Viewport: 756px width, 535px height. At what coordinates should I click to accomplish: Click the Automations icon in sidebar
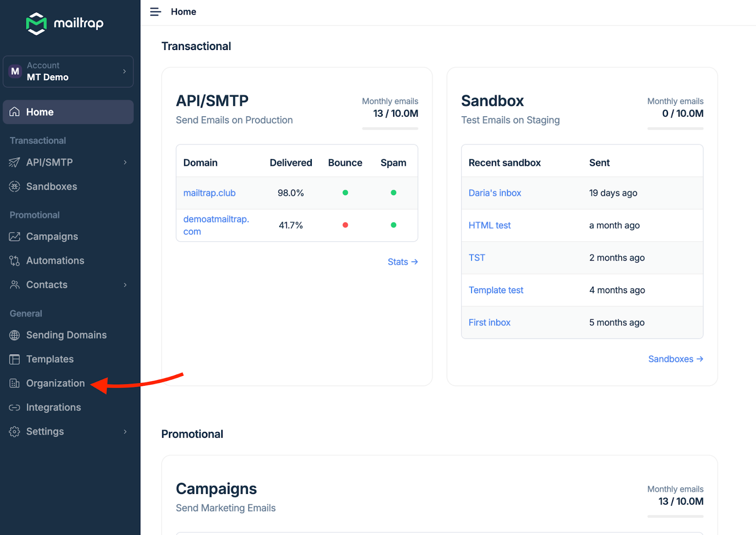(x=15, y=261)
